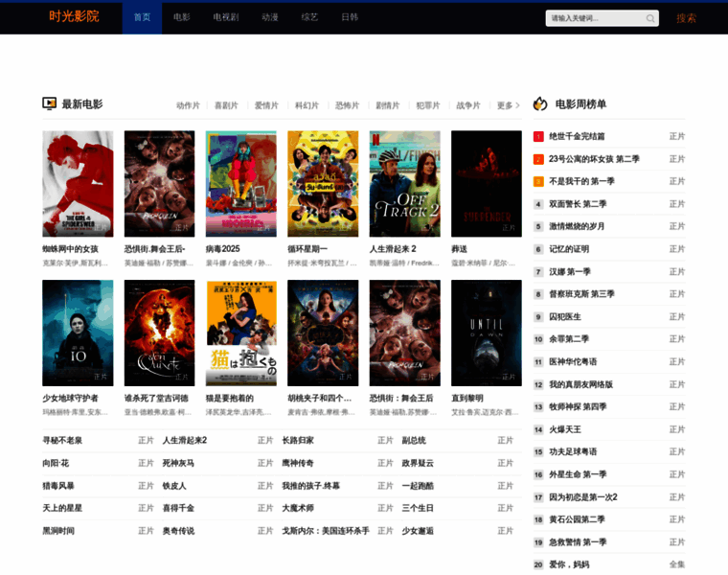This screenshot has width=728, height=575.
Task: Open 督察班克斯 第三季 ranking entry
Action: click(x=581, y=294)
